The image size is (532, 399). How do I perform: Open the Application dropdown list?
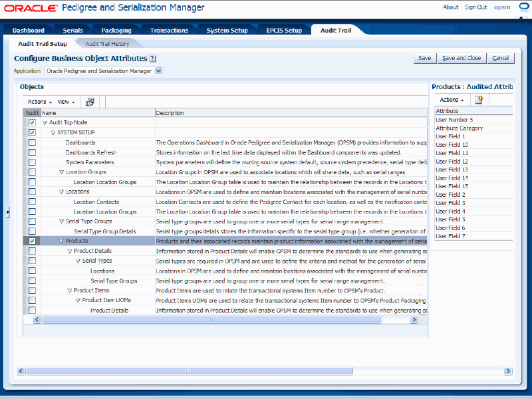point(158,71)
